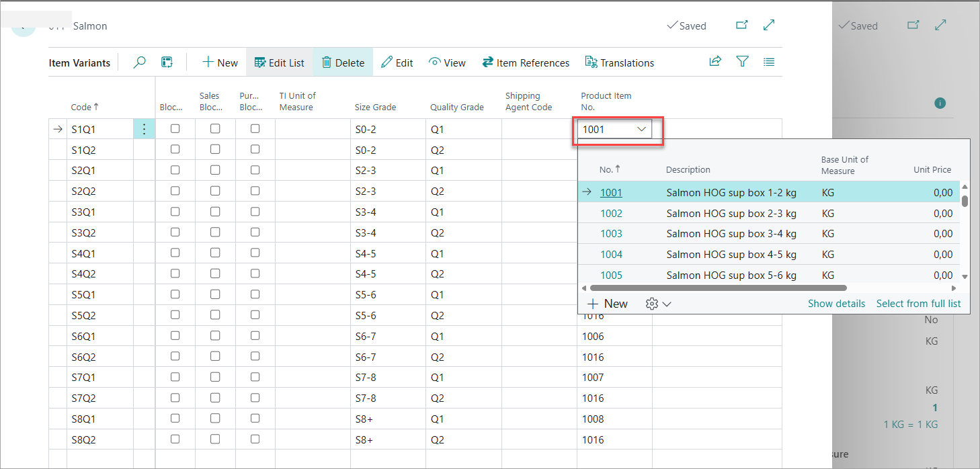Viewport: 980px width, 469px height.
Task: Click the lookup vertical scrollbar thumb
Action: coord(965,200)
